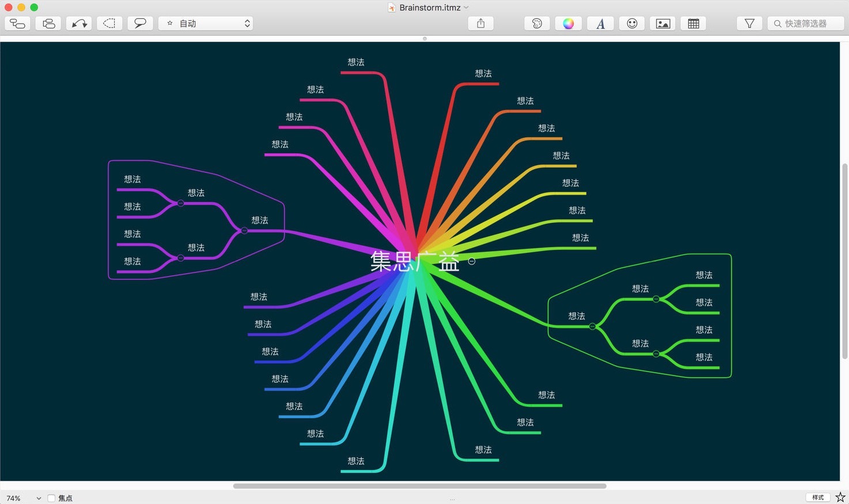This screenshot has width=849, height=504.
Task: Open the color wheel picker
Action: 568,24
